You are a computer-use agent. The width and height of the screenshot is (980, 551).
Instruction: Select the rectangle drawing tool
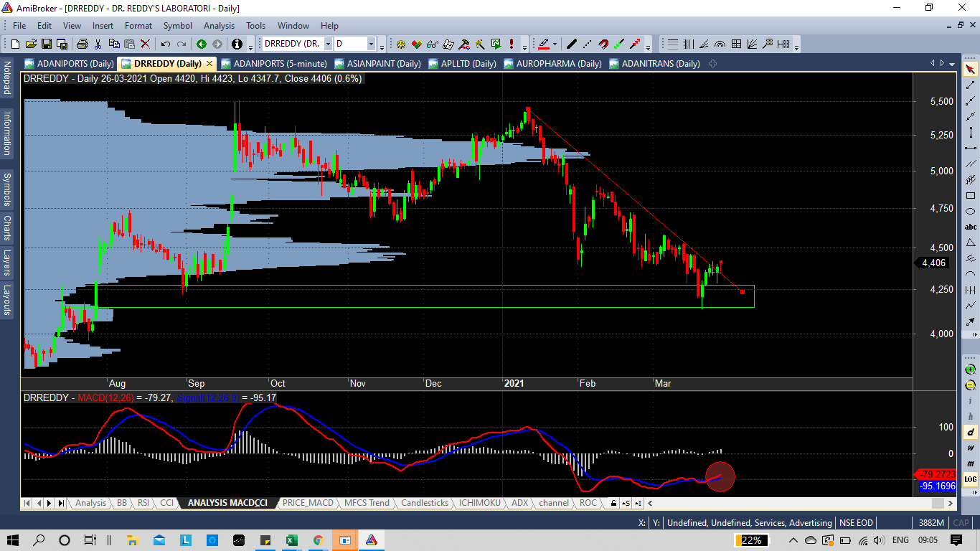(x=970, y=195)
